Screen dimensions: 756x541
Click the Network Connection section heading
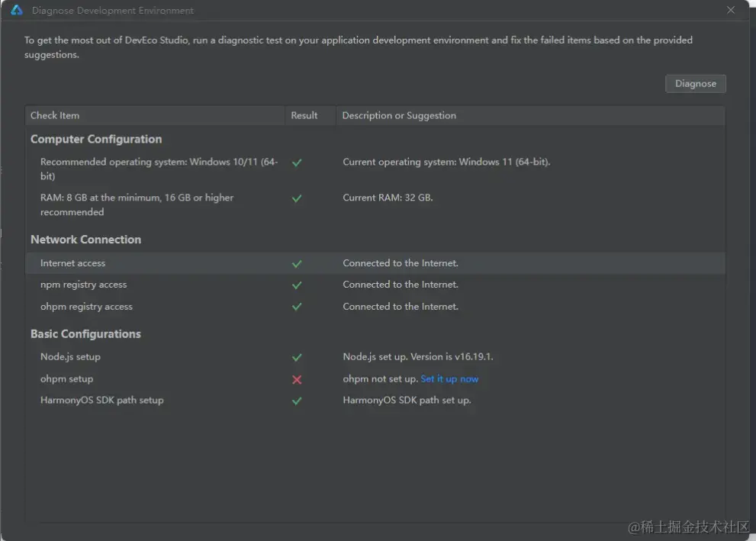click(85, 240)
